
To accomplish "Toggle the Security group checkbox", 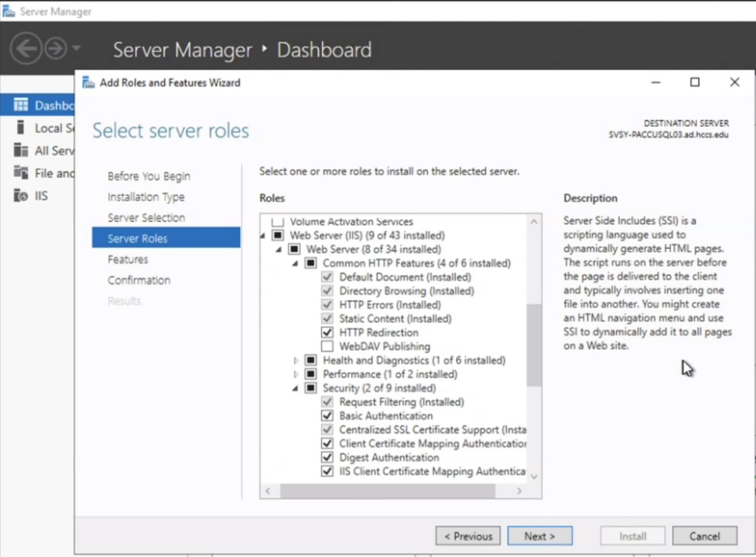I will point(311,388).
